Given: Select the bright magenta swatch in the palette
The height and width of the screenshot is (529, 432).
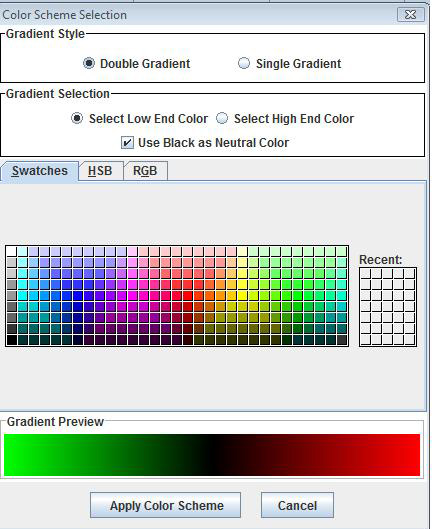Looking at the screenshot, I should [132, 296].
